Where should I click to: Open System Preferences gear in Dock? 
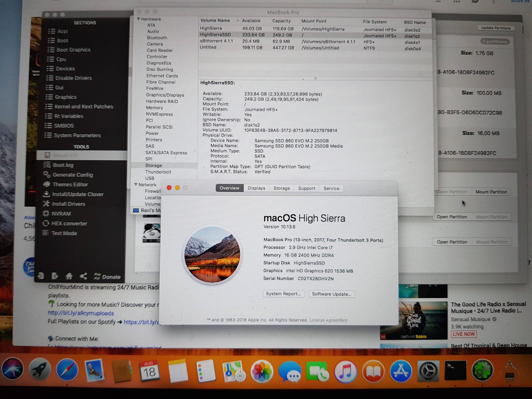[x=428, y=371]
